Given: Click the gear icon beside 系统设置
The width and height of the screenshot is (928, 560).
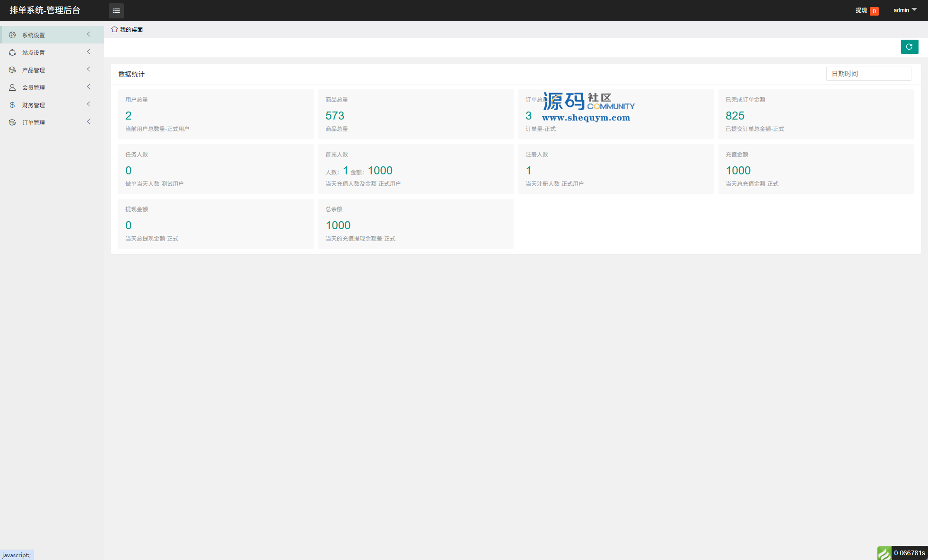Looking at the screenshot, I should (12, 35).
